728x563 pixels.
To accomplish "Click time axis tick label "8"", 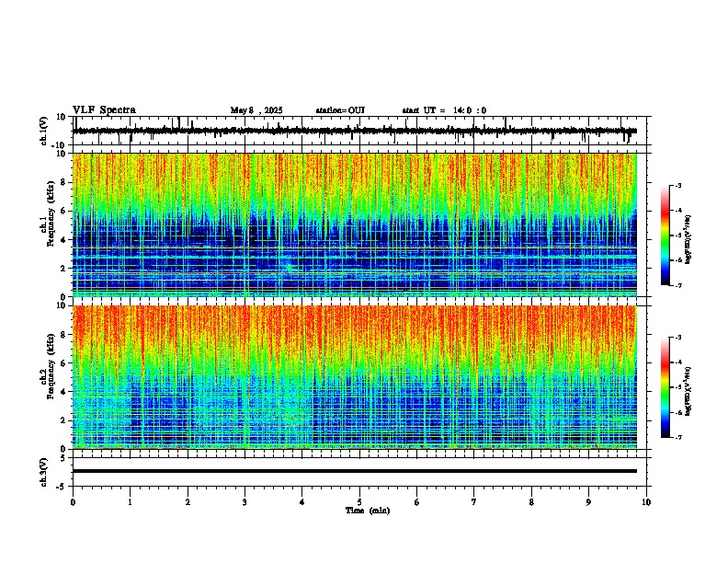I will pyautogui.click(x=531, y=502).
